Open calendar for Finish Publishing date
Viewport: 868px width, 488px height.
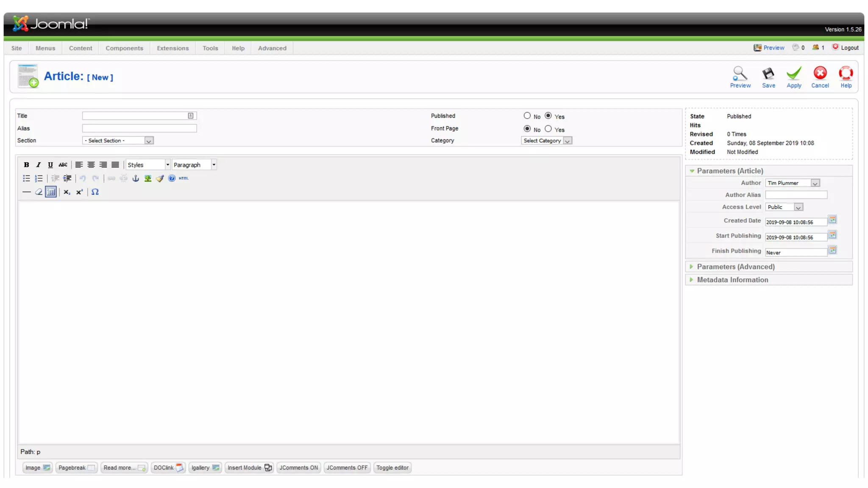click(x=832, y=250)
